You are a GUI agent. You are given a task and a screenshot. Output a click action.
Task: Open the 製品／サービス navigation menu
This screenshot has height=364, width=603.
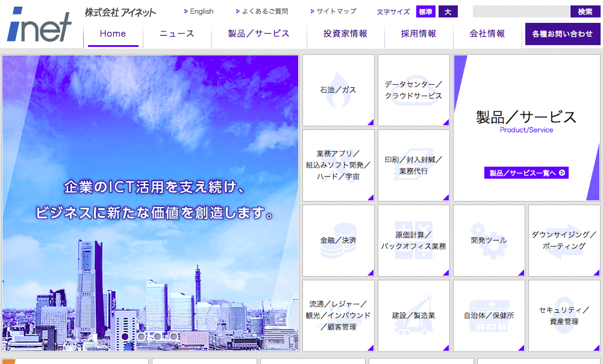(x=258, y=34)
